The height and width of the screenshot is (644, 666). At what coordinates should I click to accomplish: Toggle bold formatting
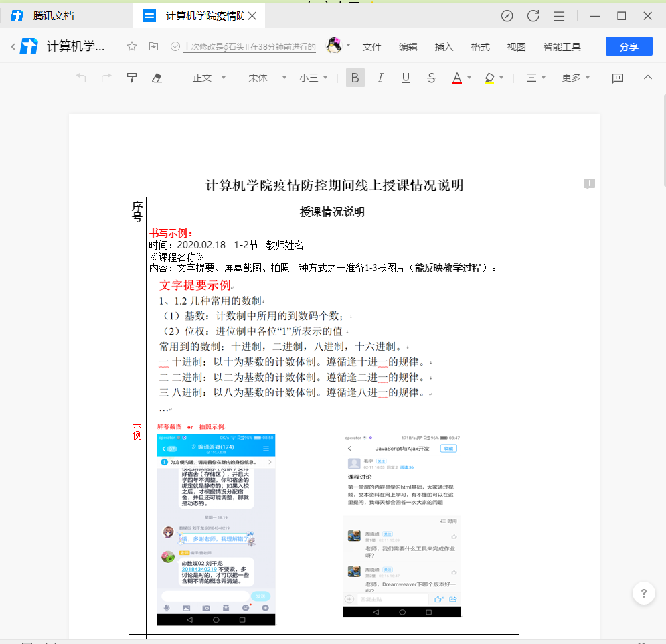[355, 78]
